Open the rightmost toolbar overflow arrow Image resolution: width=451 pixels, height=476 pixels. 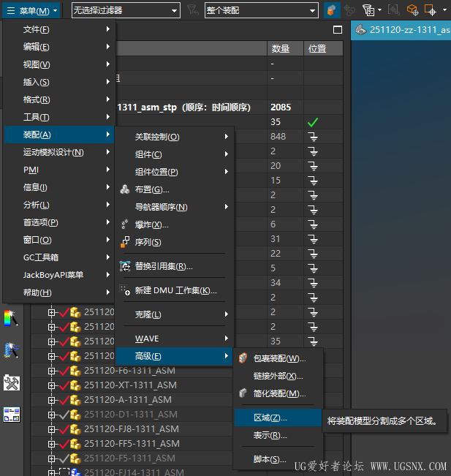[444, 10]
